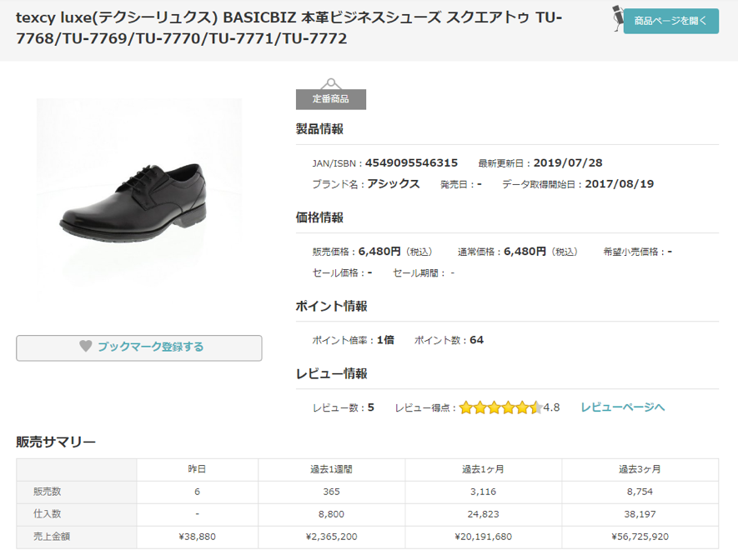Click the 発売日 label
The image size is (738, 560).
(x=454, y=184)
